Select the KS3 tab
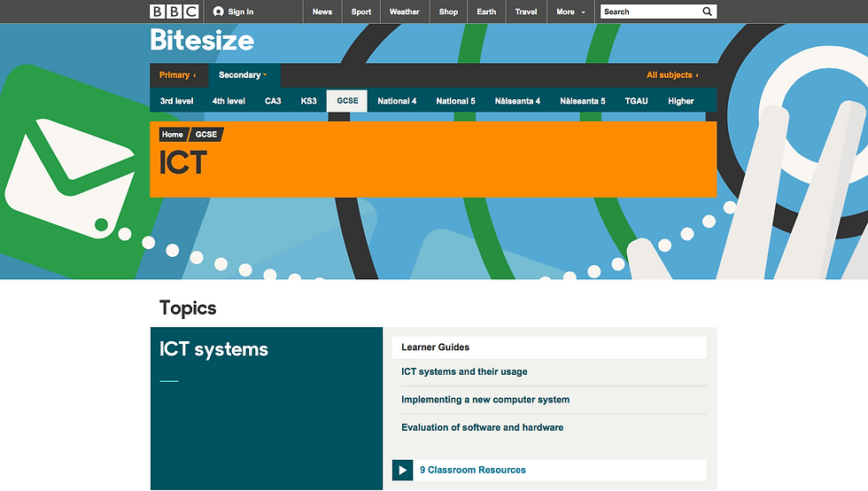This screenshot has width=868, height=491. [309, 101]
